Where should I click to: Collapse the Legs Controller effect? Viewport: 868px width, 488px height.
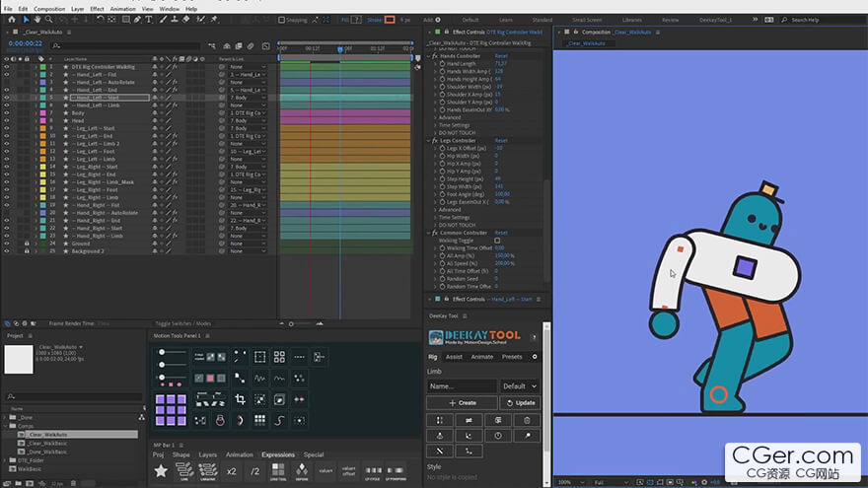click(x=429, y=141)
